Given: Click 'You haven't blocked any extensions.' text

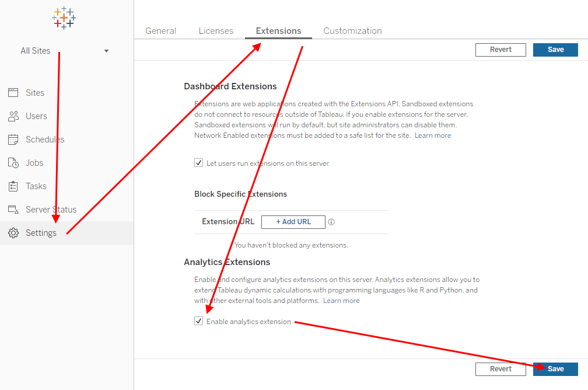Looking at the screenshot, I should (x=292, y=245).
